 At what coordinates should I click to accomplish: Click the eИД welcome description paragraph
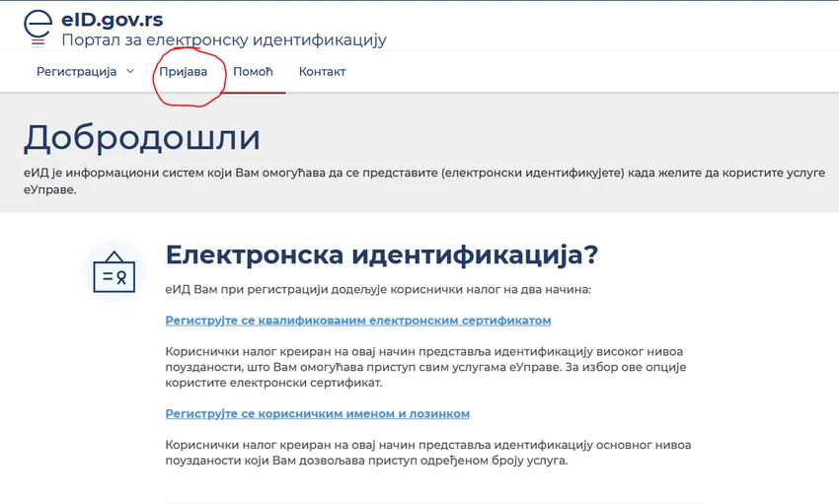point(424,181)
